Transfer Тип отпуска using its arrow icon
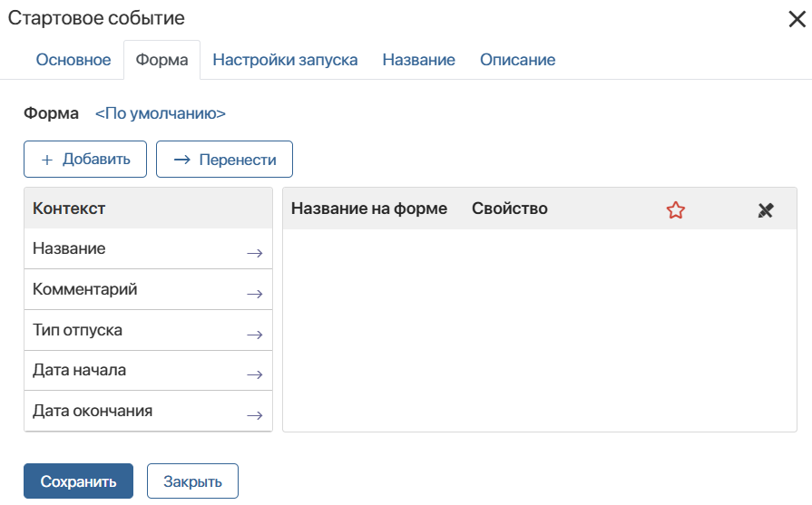 coord(254,335)
